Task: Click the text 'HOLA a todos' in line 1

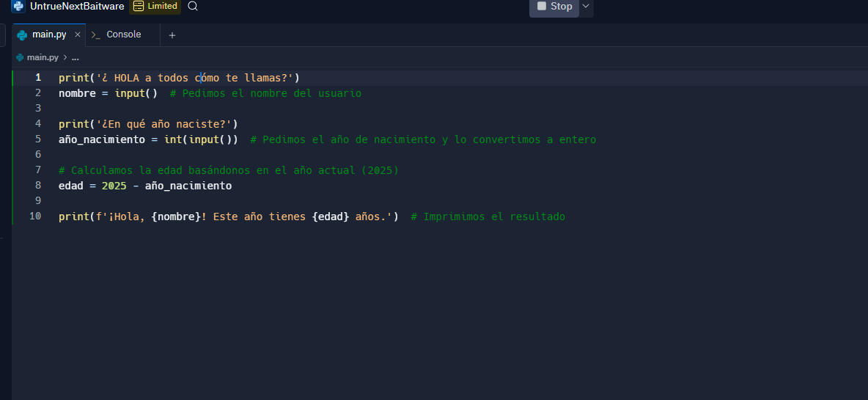Action: click(x=151, y=78)
